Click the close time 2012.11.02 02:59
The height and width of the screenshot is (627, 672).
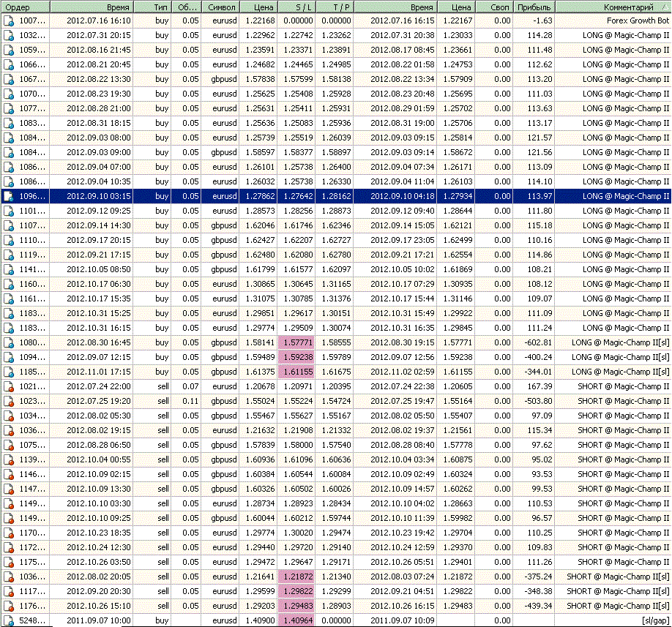403,372
